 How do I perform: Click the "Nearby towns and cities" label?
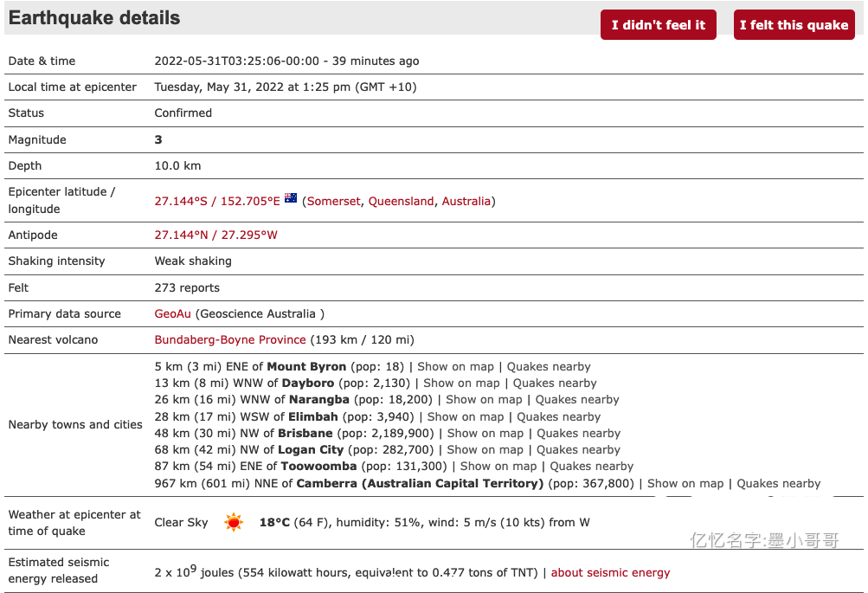click(x=75, y=425)
